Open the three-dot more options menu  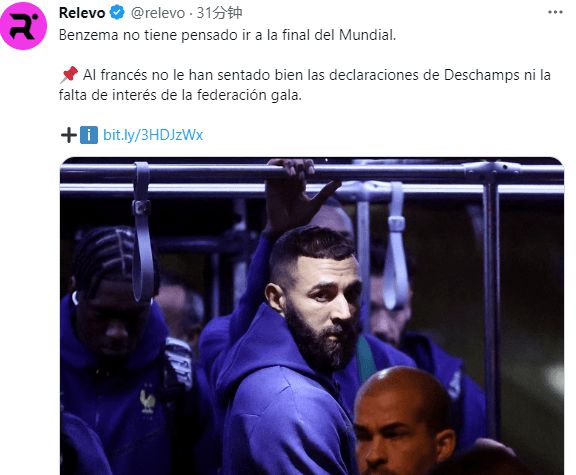point(555,12)
